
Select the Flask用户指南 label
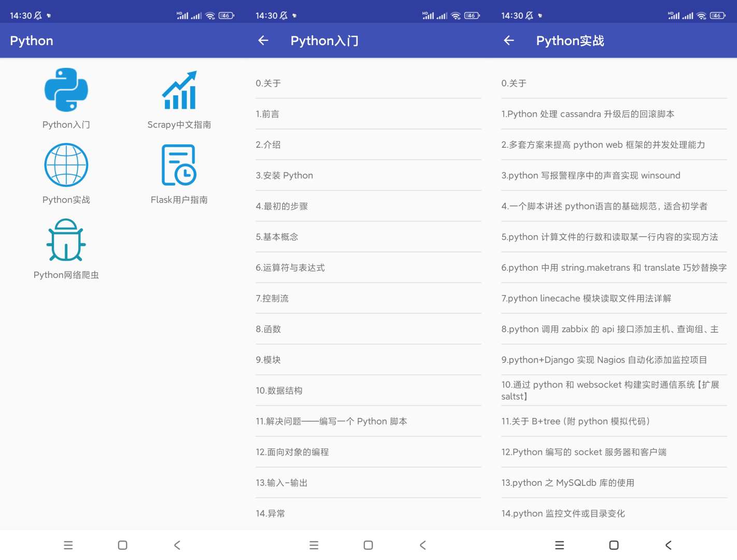[x=179, y=200]
